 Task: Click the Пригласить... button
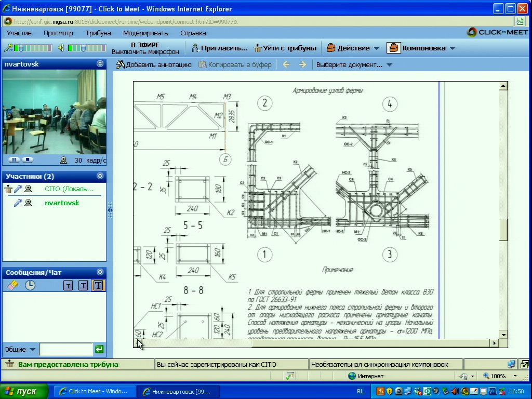click(x=220, y=48)
